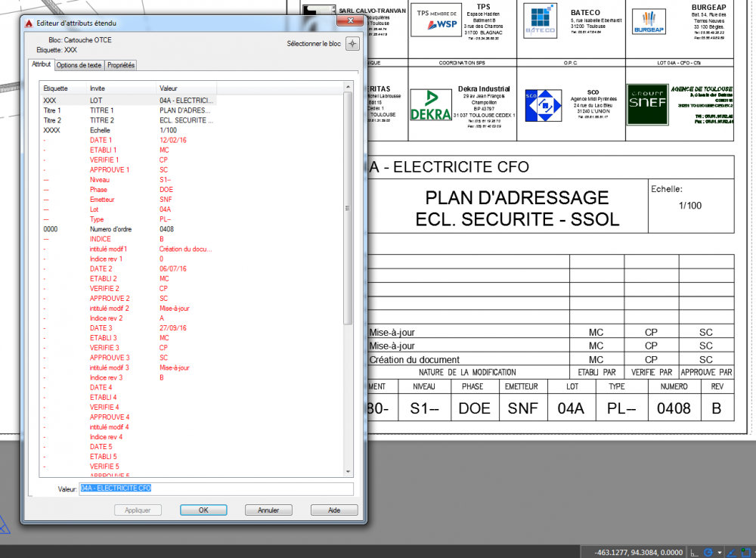This screenshot has width=756, height=558.
Task: Select the Numero d'ordre attribute row
Action: click(x=128, y=229)
